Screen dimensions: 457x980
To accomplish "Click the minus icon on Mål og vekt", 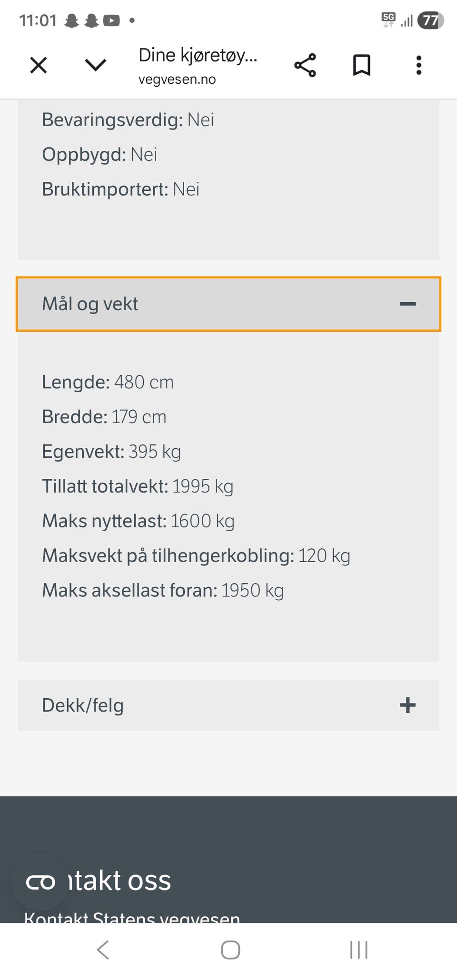I will click(407, 304).
